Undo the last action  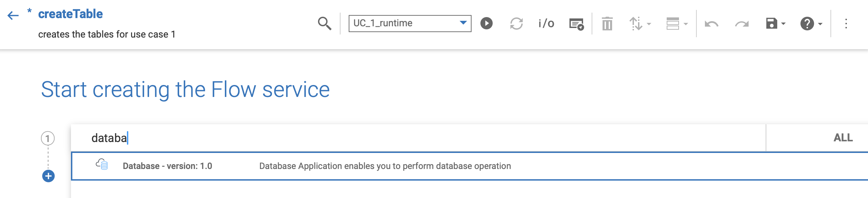(x=712, y=24)
